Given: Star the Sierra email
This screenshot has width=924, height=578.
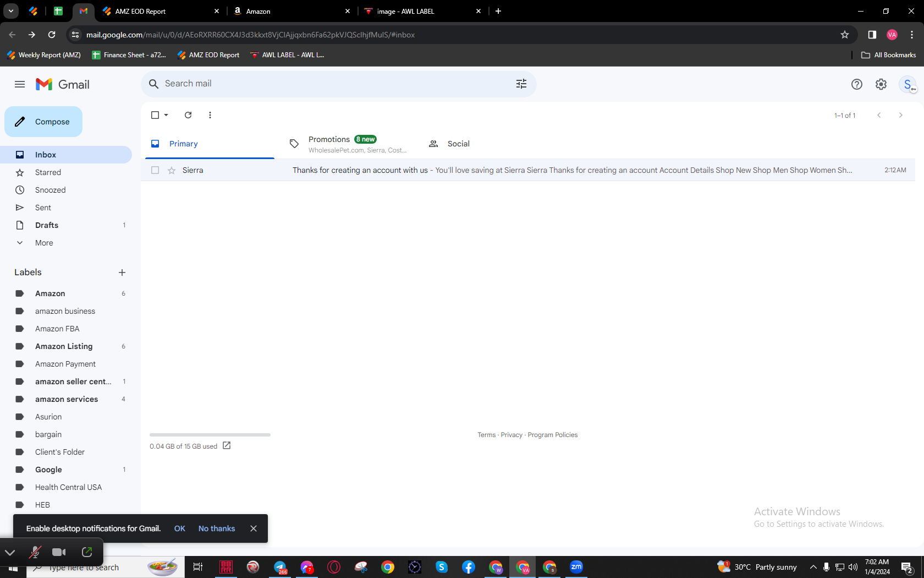Looking at the screenshot, I should 172,170.
